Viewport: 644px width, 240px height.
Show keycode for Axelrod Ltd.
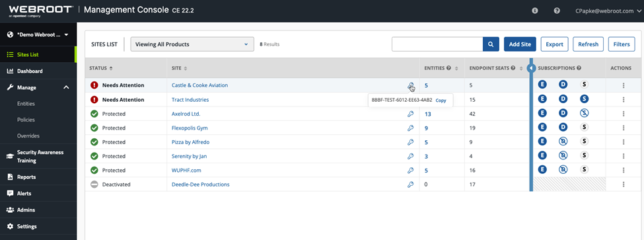410,114
